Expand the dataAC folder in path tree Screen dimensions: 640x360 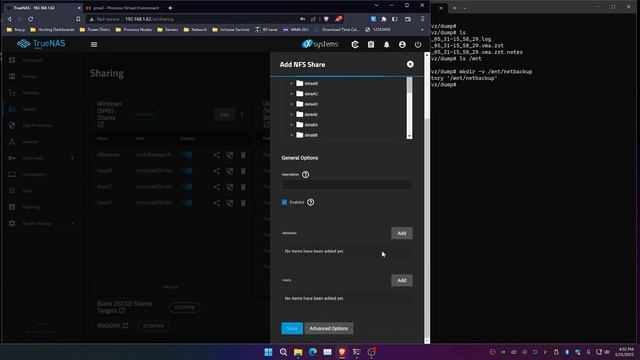(x=291, y=94)
